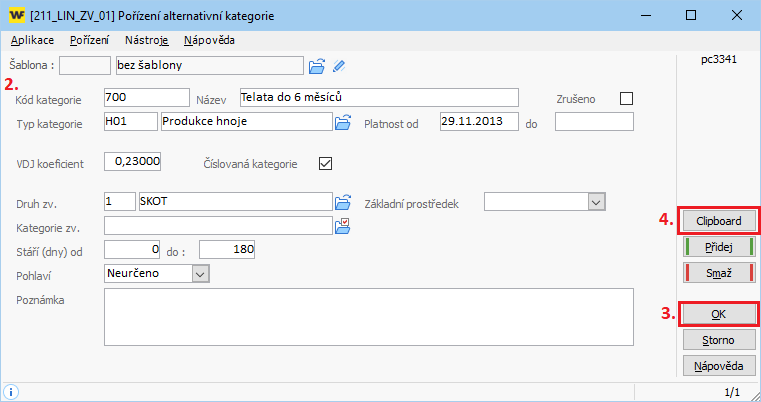Click the Název field with Telata text
The height and width of the screenshot is (402, 761).
[378, 97]
